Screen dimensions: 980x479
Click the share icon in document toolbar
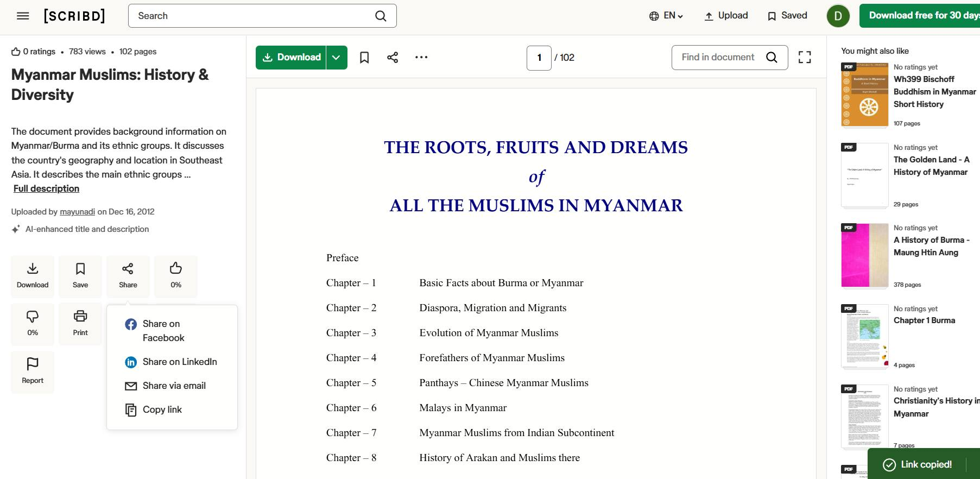pyautogui.click(x=393, y=58)
